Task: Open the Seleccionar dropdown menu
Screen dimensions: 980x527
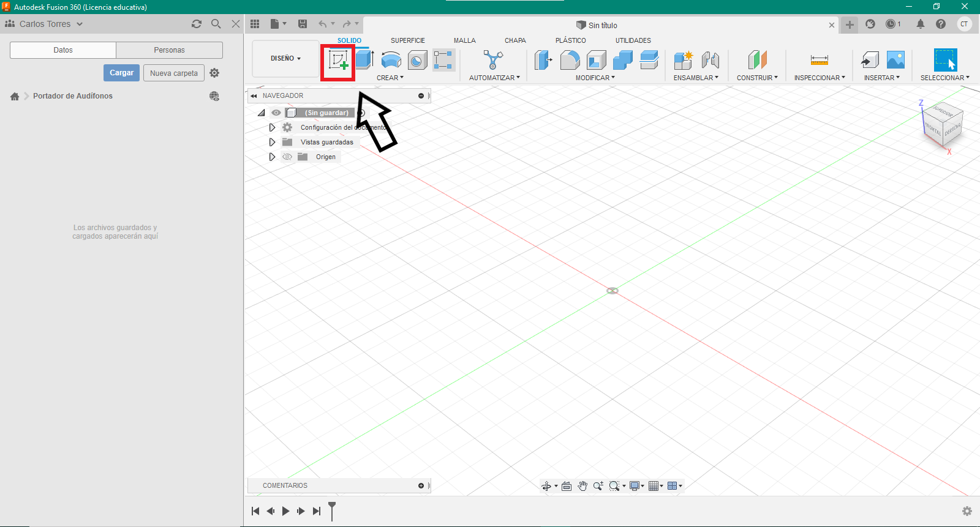Action: [945, 78]
